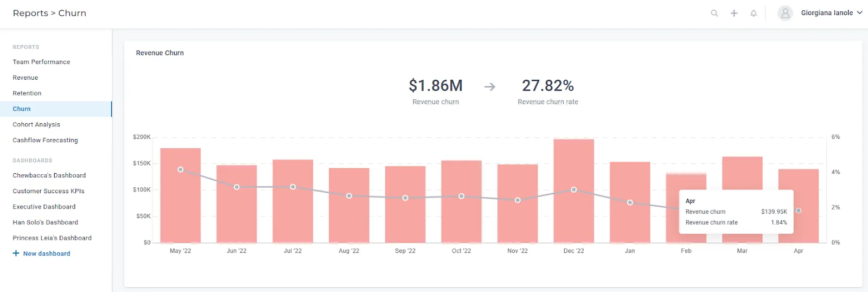Click the $200K y-axis label
This screenshot has width=868, height=292.
coord(142,137)
